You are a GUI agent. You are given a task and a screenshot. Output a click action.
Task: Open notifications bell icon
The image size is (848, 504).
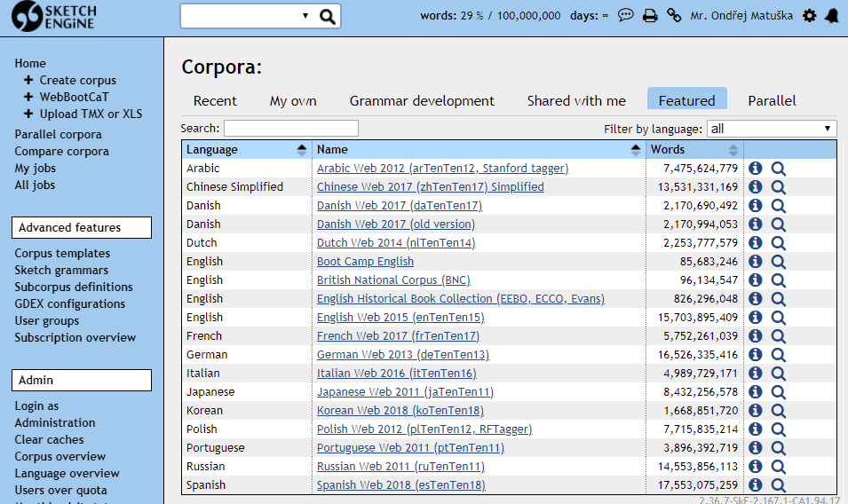click(x=832, y=15)
